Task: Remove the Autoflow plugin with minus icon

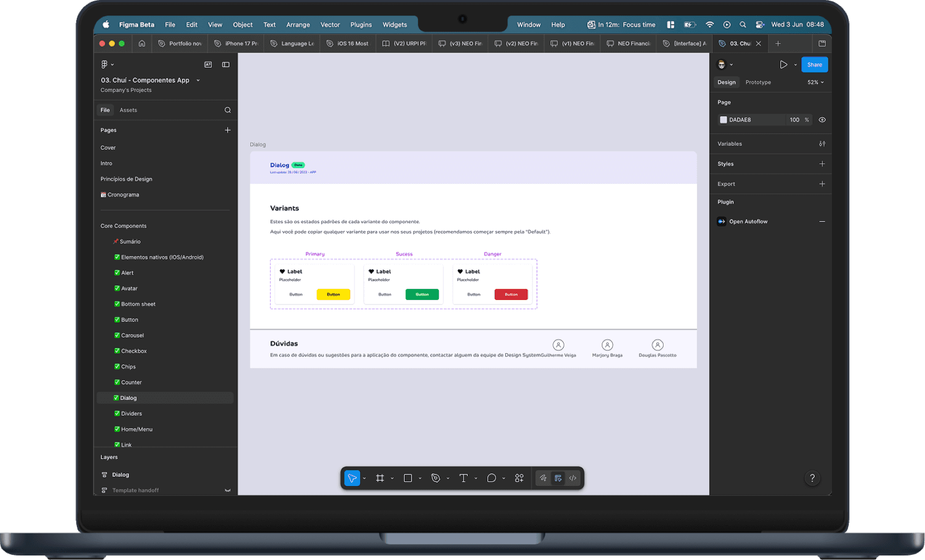Action: pos(822,221)
